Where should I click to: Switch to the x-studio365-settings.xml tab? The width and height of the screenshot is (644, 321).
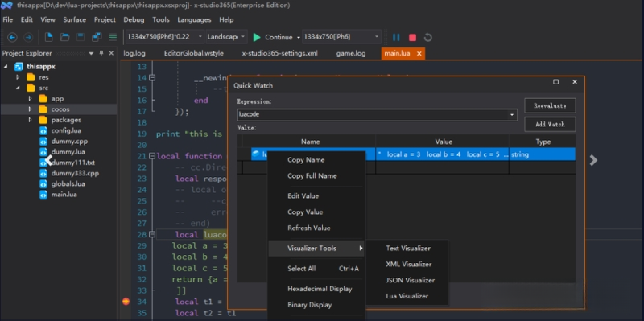(279, 53)
